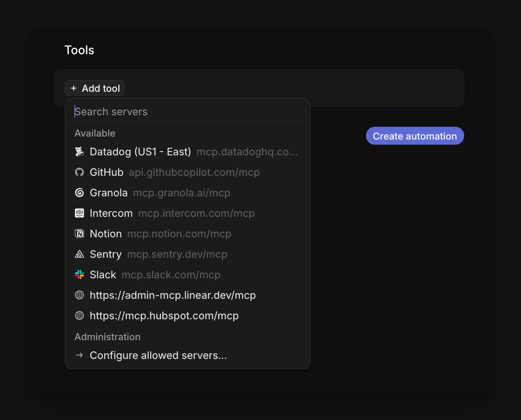Click the Slack colorful logo icon

pyautogui.click(x=79, y=275)
